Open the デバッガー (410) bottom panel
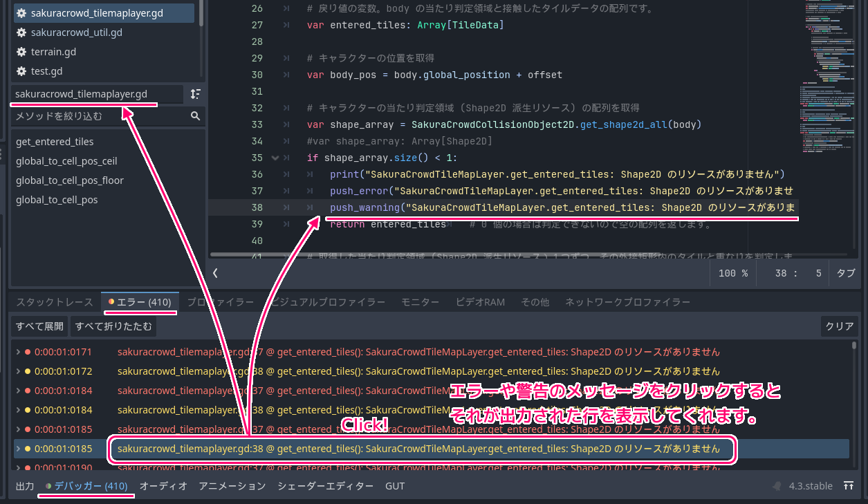868x504 pixels. (86, 486)
